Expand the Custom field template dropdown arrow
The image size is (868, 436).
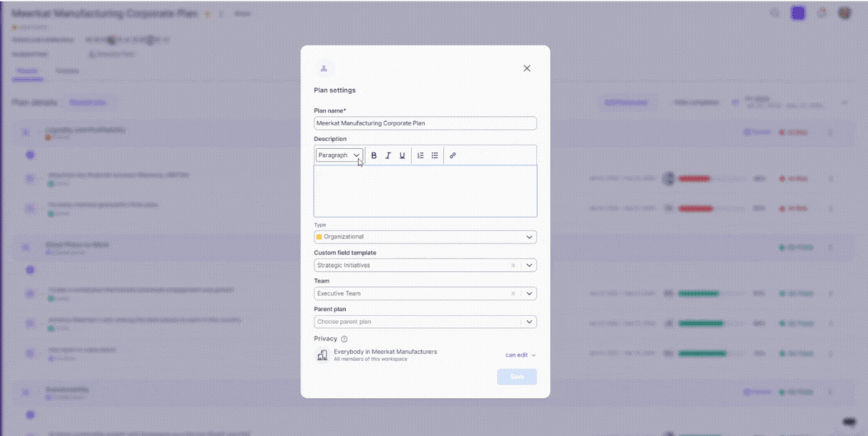(529, 265)
